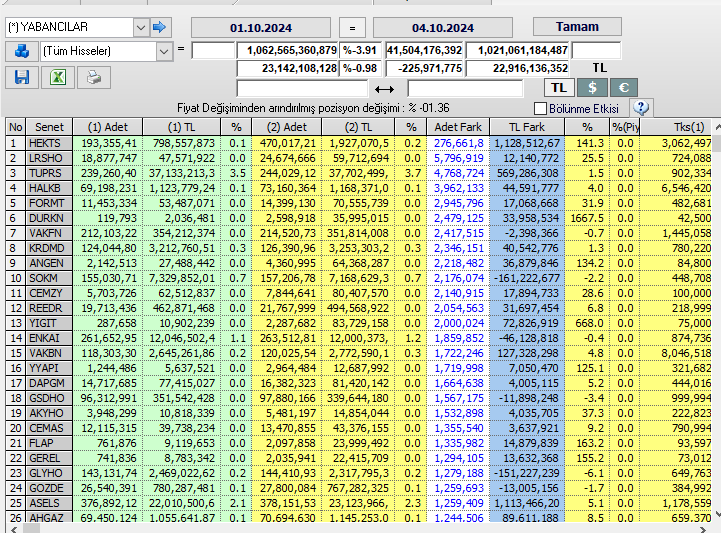Export to Excel using the green X icon
Image resolution: width=721 pixels, height=533 pixels.
tap(58, 77)
